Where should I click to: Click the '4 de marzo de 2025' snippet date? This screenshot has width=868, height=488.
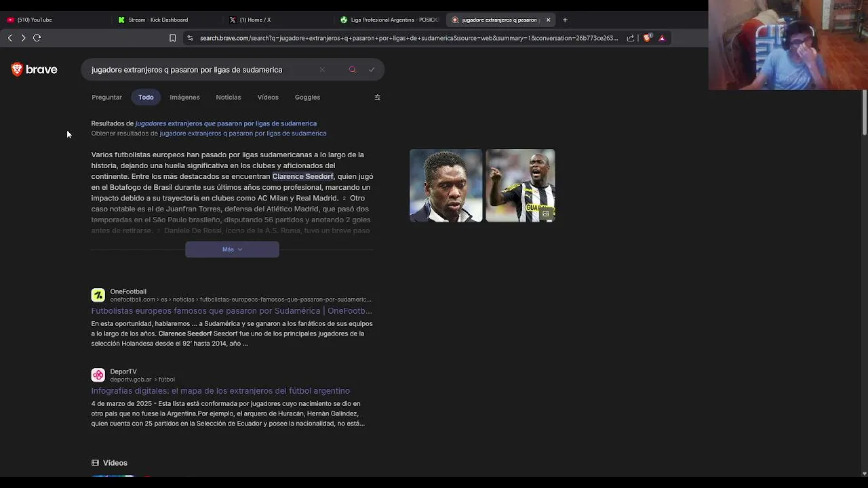pyautogui.click(x=121, y=404)
